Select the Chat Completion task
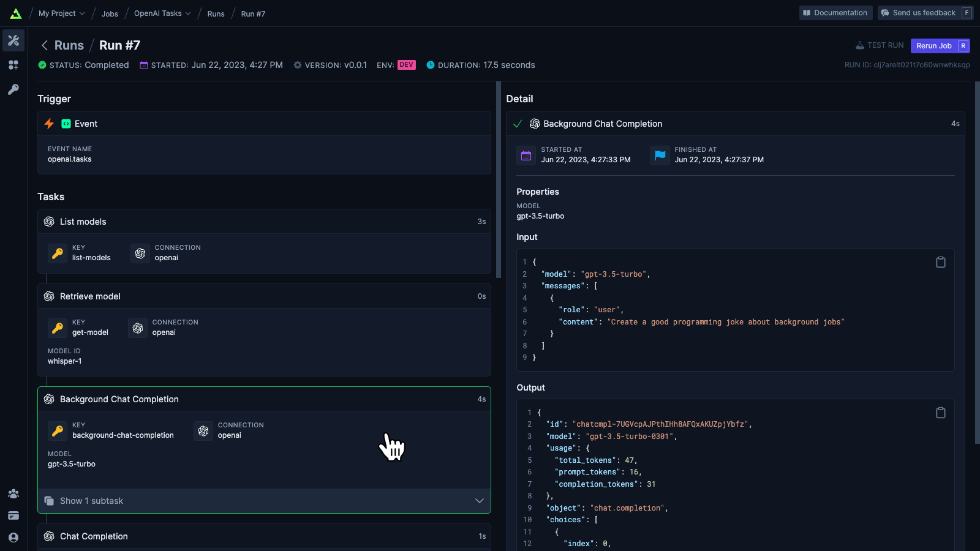Image resolution: width=980 pixels, height=551 pixels. click(x=264, y=536)
